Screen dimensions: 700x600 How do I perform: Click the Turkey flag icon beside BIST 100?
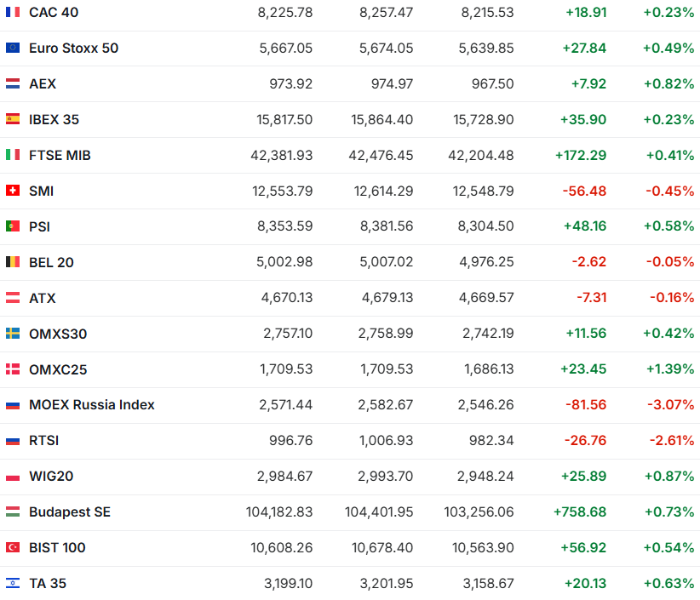[13, 548]
